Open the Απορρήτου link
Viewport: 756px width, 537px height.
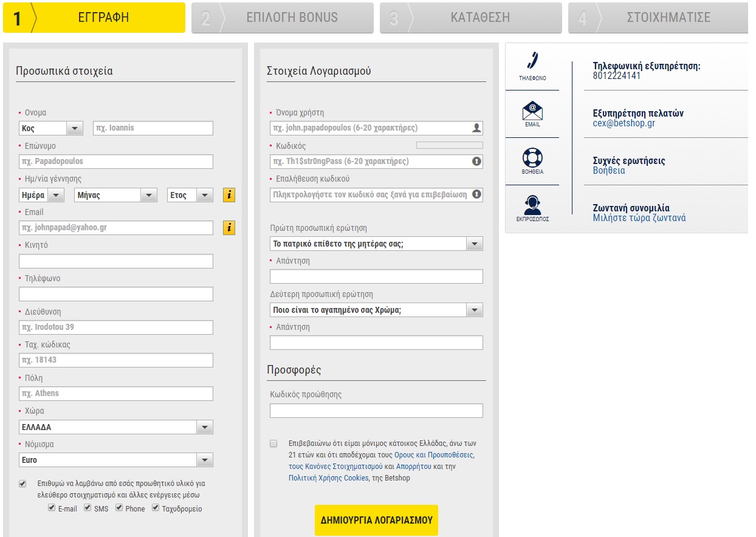413,467
